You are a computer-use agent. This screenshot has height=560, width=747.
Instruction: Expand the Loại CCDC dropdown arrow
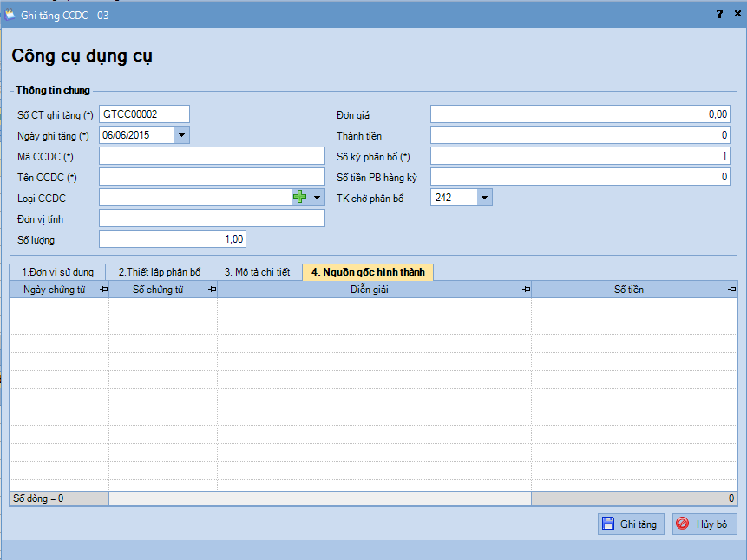click(317, 197)
